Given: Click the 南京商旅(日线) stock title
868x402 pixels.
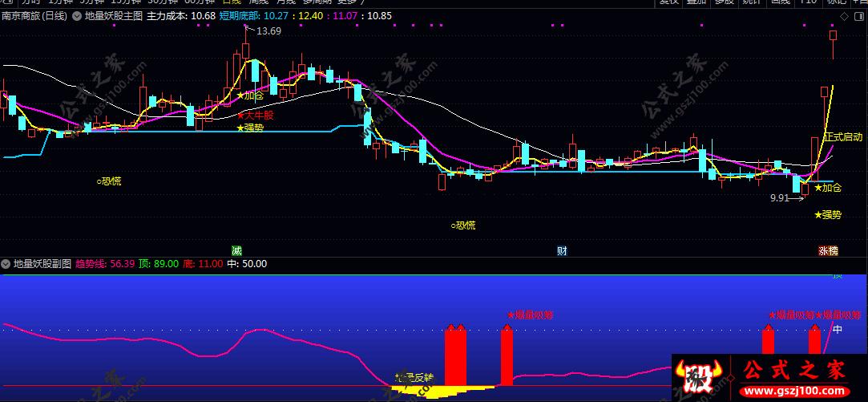Looking at the screenshot, I should pyautogui.click(x=35, y=16).
